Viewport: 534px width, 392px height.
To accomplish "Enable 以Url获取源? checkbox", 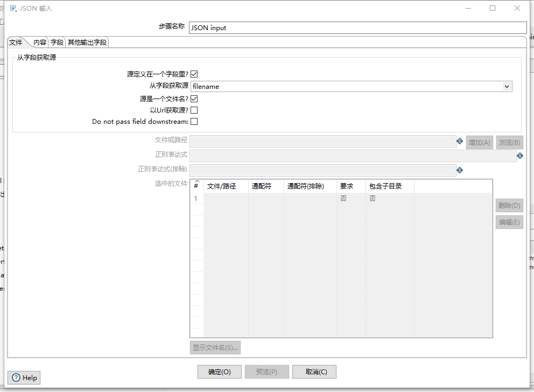I will pyautogui.click(x=193, y=110).
